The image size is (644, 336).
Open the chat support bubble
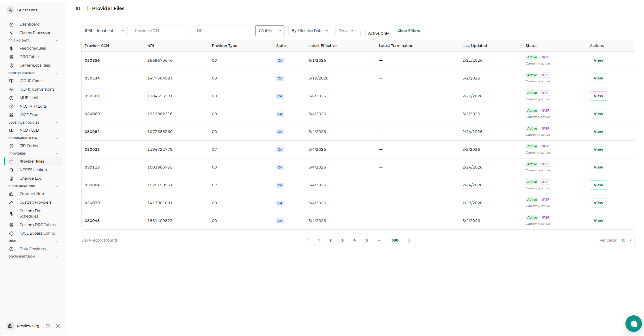pyautogui.click(x=633, y=324)
